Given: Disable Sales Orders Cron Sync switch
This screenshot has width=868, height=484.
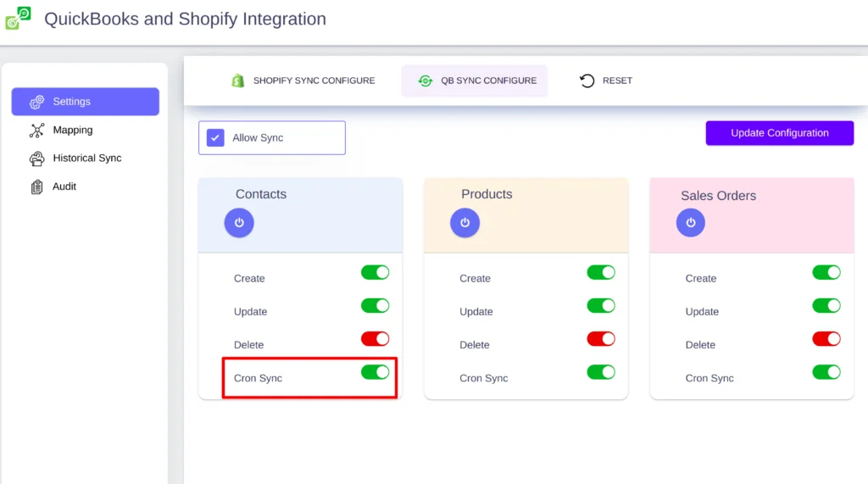Looking at the screenshot, I should point(826,372).
